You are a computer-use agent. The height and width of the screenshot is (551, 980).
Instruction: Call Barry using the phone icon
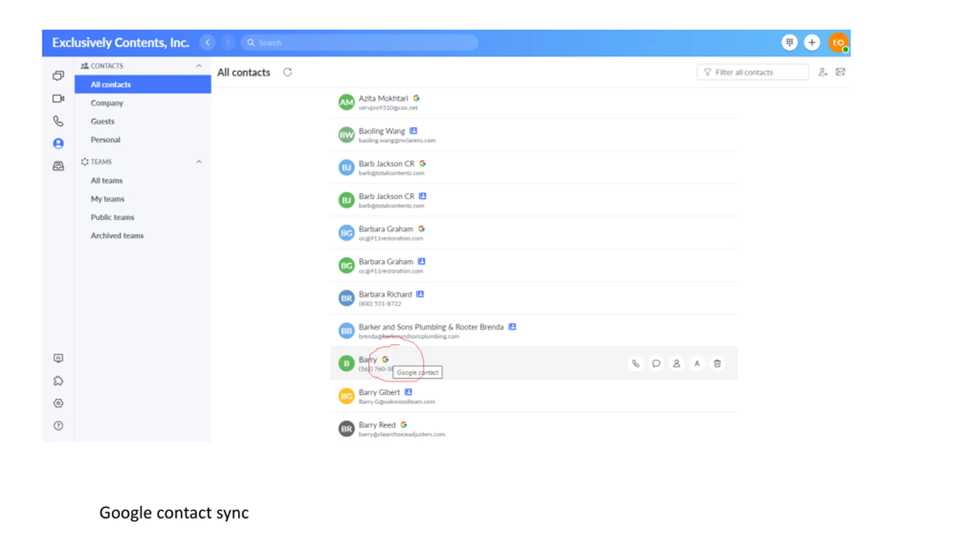click(635, 364)
